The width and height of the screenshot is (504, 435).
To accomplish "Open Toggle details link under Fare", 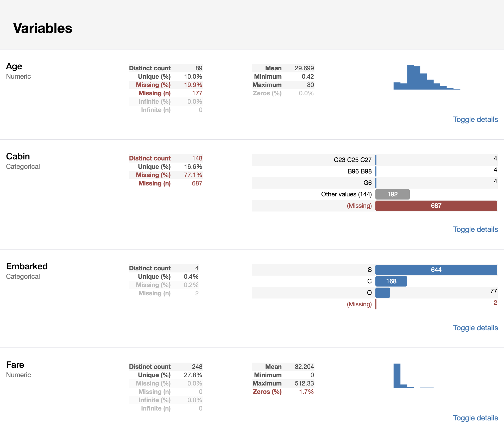I will point(475,418).
